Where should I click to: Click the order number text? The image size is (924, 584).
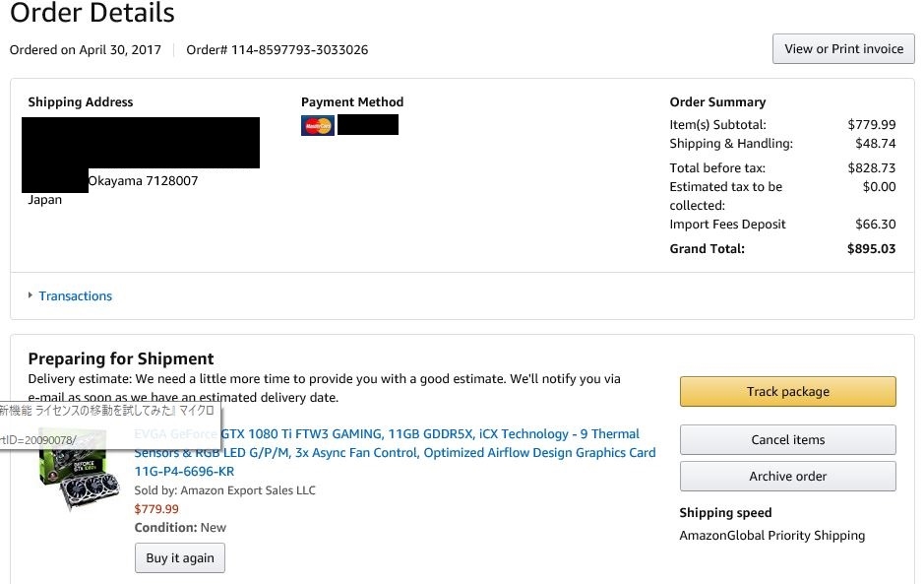click(277, 49)
